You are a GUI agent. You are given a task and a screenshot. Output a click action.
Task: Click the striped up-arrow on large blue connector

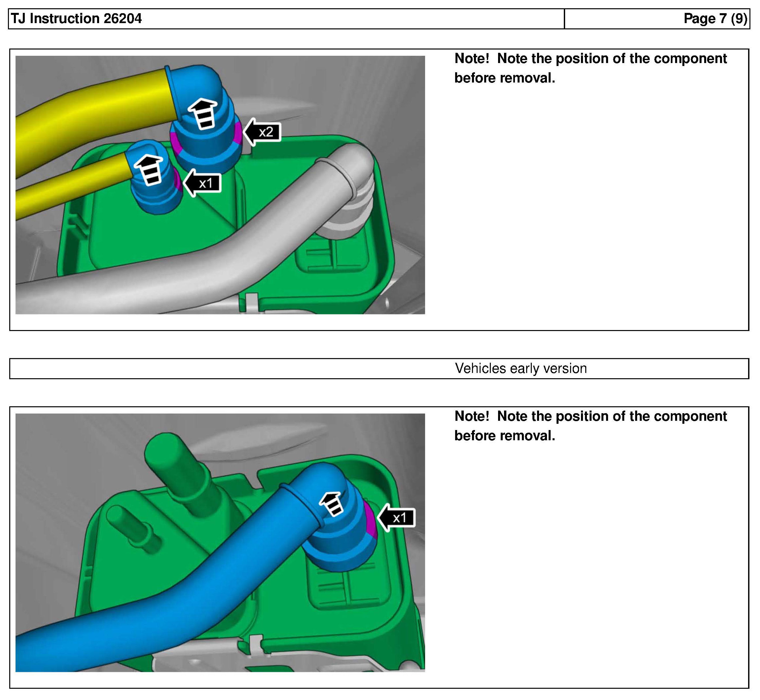point(203,113)
